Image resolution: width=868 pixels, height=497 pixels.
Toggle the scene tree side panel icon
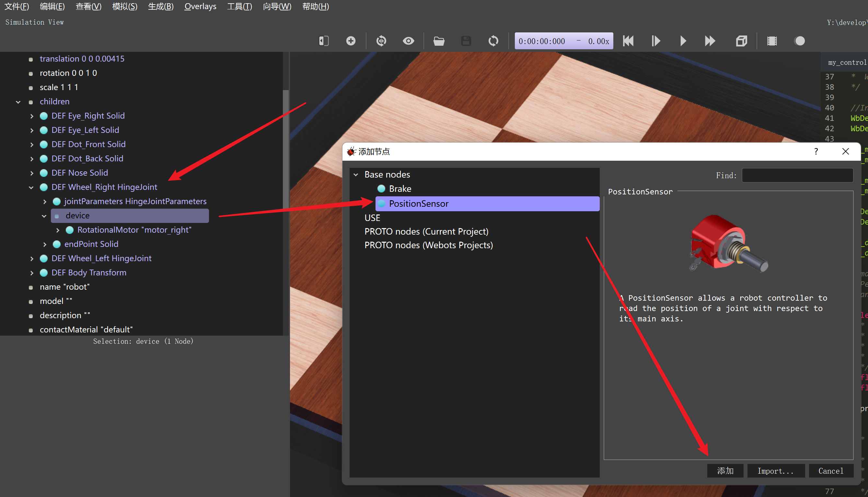pyautogui.click(x=324, y=41)
